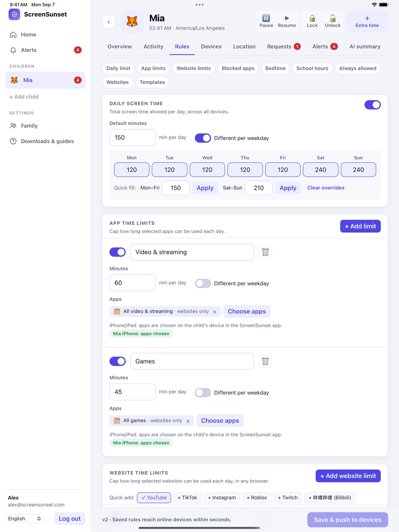Resume Mia's screen time
This screenshot has height=532, width=399.
(287, 21)
